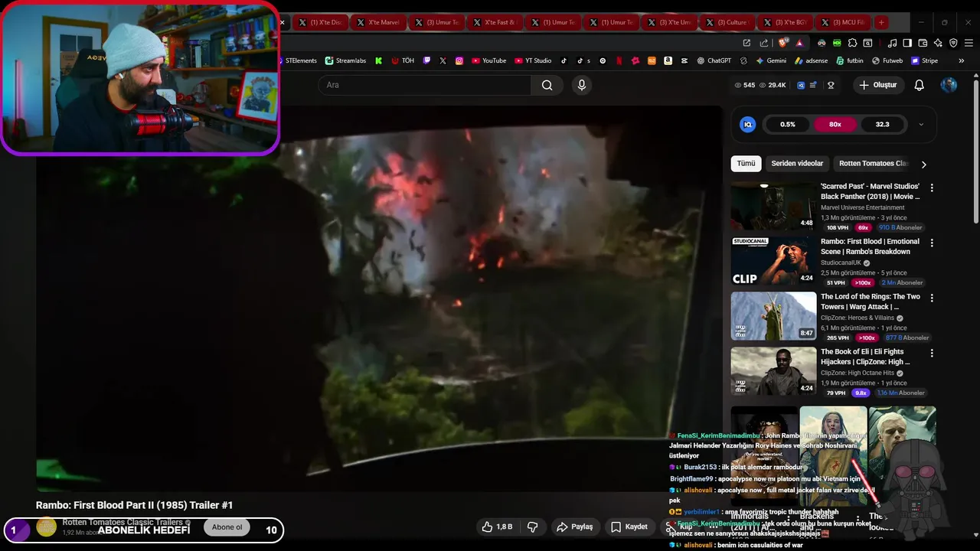Image resolution: width=980 pixels, height=551 pixels.
Task: Switch to the (3) Culture tab
Action: click(x=727, y=22)
